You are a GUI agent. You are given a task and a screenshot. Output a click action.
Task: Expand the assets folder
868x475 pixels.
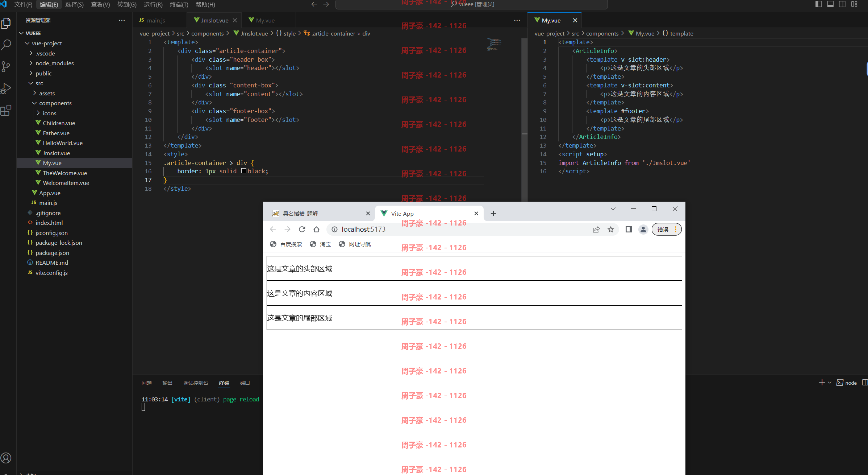coord(34,93)
